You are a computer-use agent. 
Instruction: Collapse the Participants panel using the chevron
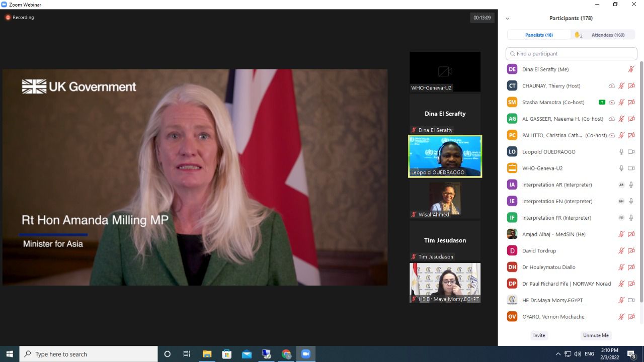(x=507, y=19)
